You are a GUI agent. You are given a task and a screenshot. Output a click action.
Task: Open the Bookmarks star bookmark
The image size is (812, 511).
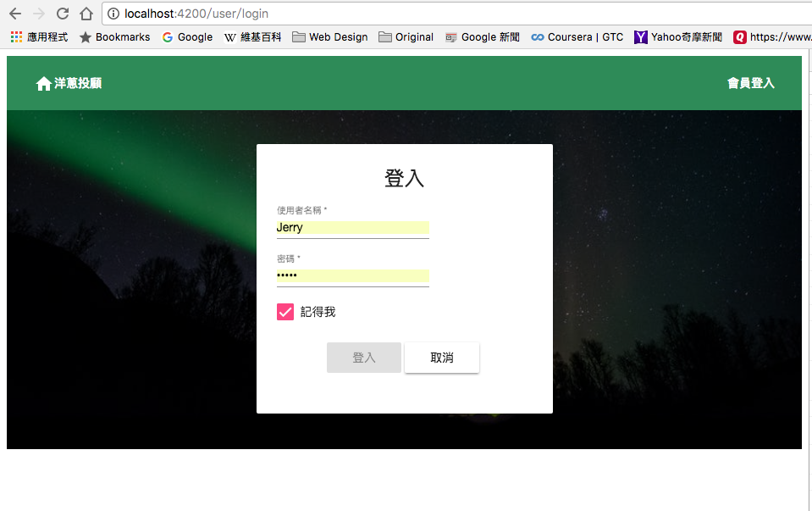point(115,36)
